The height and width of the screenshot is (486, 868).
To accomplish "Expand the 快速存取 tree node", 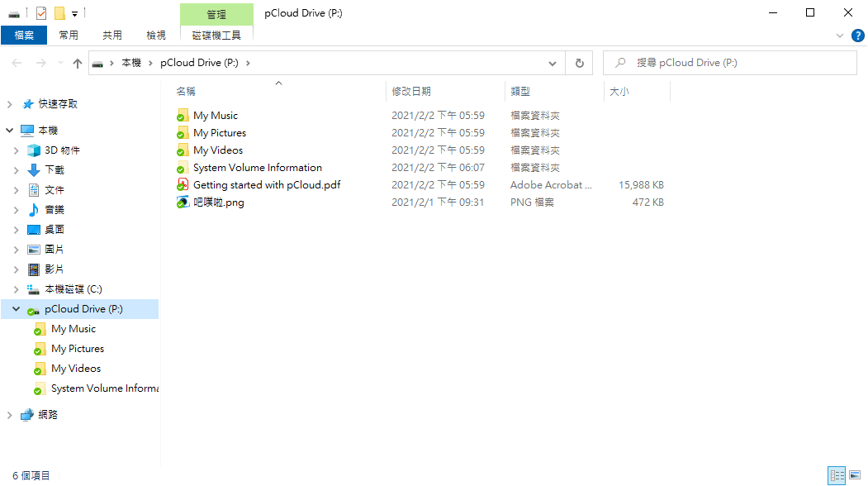I will (9, 104).
